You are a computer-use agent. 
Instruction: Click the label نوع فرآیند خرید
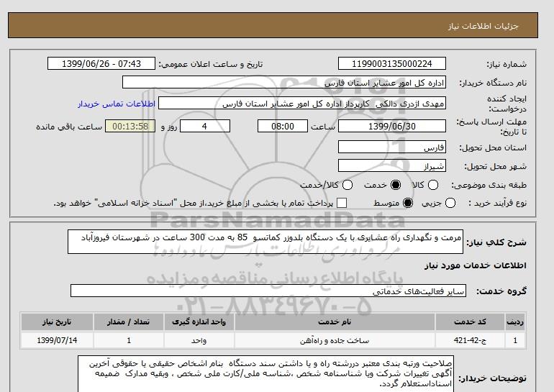coord(497,203)
